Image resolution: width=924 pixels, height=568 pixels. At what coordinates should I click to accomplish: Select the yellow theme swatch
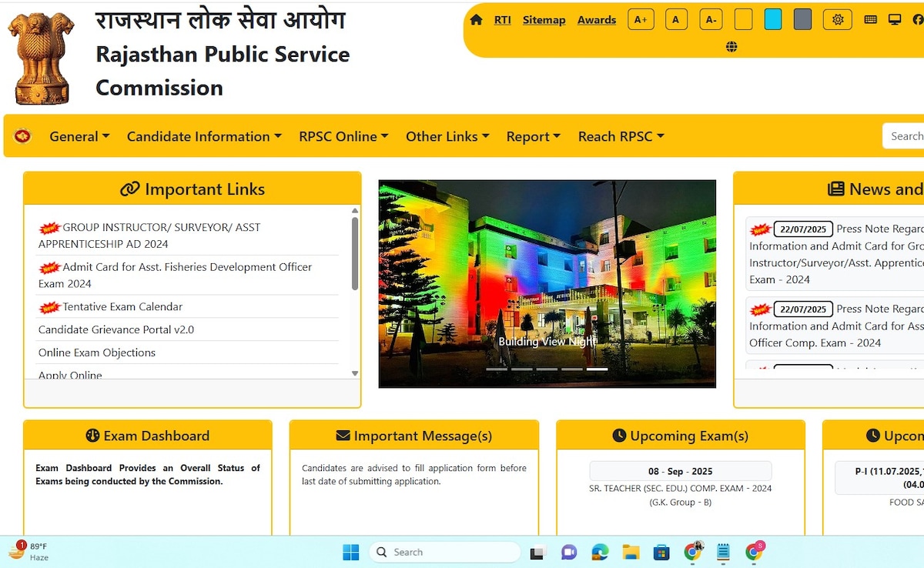pyautogui.click(x=743, y=19)
